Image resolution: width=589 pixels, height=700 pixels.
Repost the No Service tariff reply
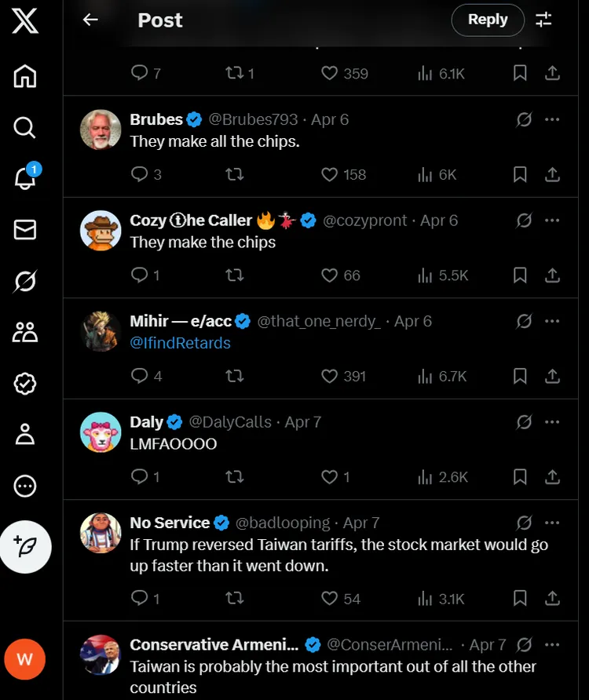[234, 599]
